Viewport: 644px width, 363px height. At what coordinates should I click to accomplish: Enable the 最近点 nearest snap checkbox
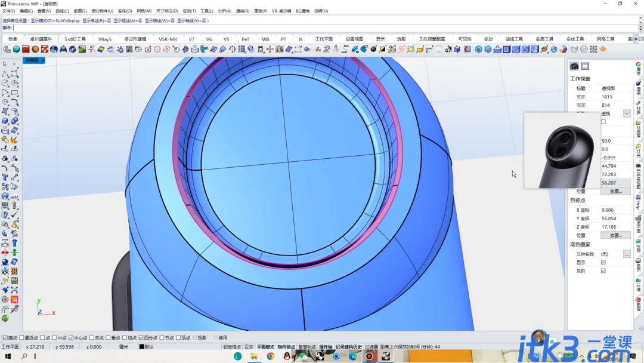[x=22, y=338]
